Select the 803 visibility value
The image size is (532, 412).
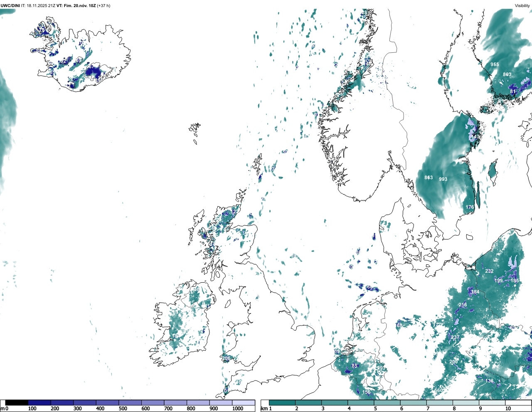coord(507,74)
